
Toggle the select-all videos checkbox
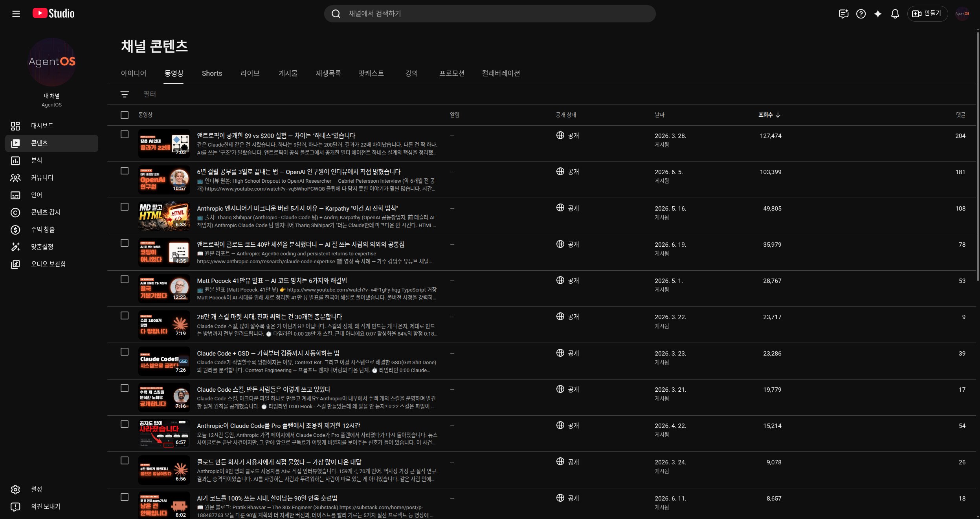[x=125, y=115]
